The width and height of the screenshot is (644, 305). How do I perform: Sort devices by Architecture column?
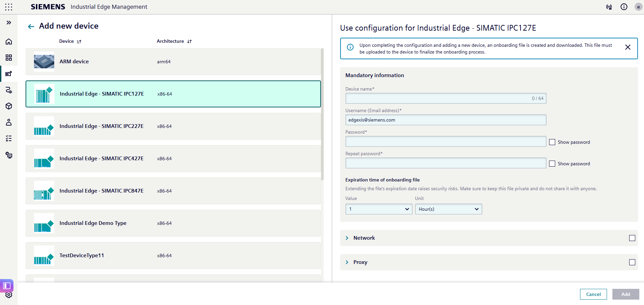coord(189,41)
